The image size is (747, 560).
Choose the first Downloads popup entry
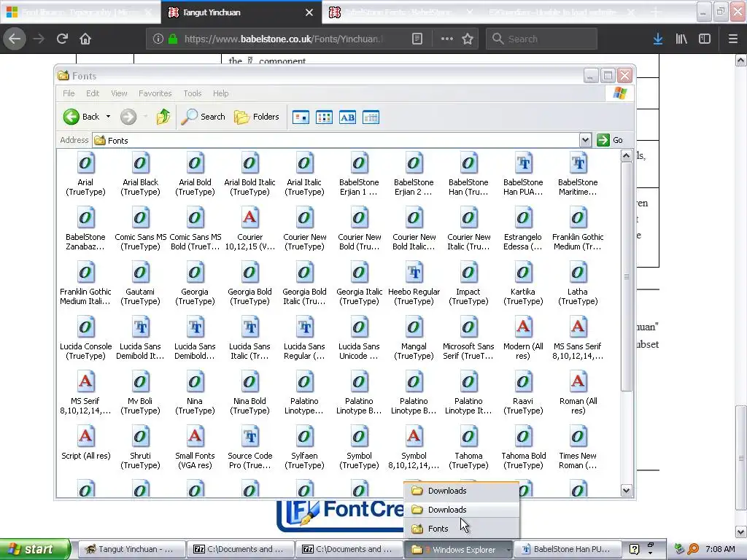tap(461, 491)
